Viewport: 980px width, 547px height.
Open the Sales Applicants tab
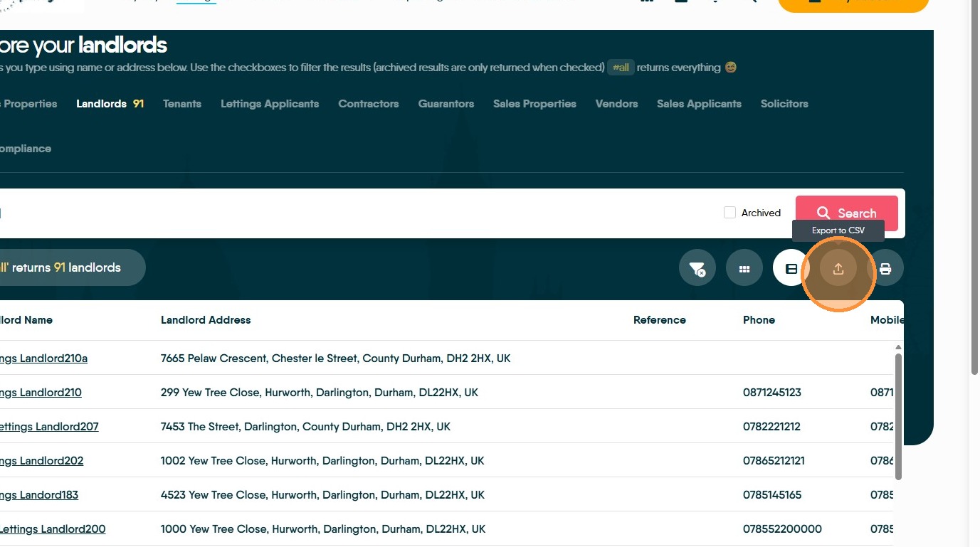(699, 104)
